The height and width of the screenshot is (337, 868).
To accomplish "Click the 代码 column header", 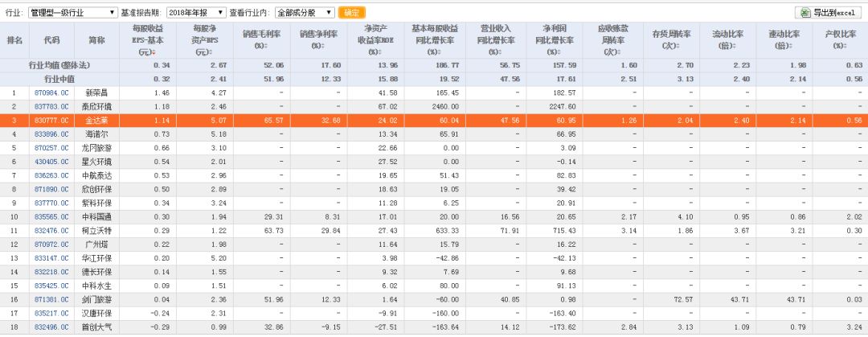I will (x=51, y=40).
